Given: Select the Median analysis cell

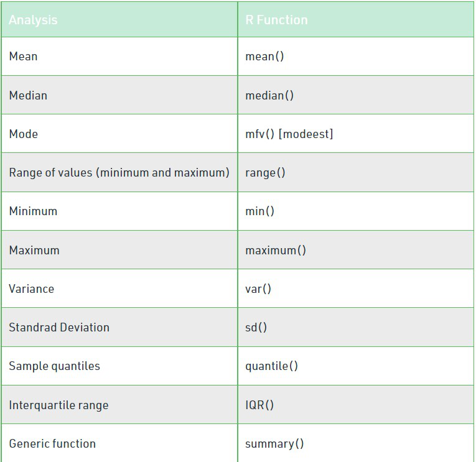Looking at the screenshot, I should click(x=119, y=95).
